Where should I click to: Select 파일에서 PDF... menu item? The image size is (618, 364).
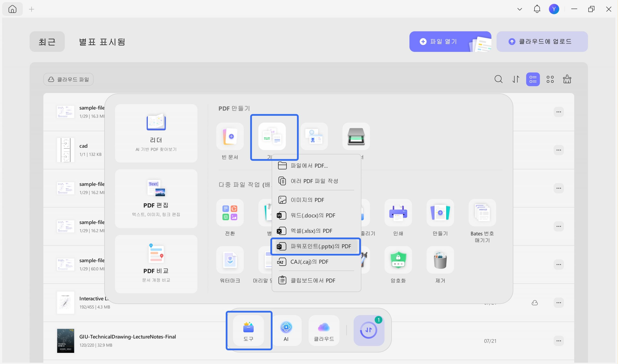coord(316,165)
